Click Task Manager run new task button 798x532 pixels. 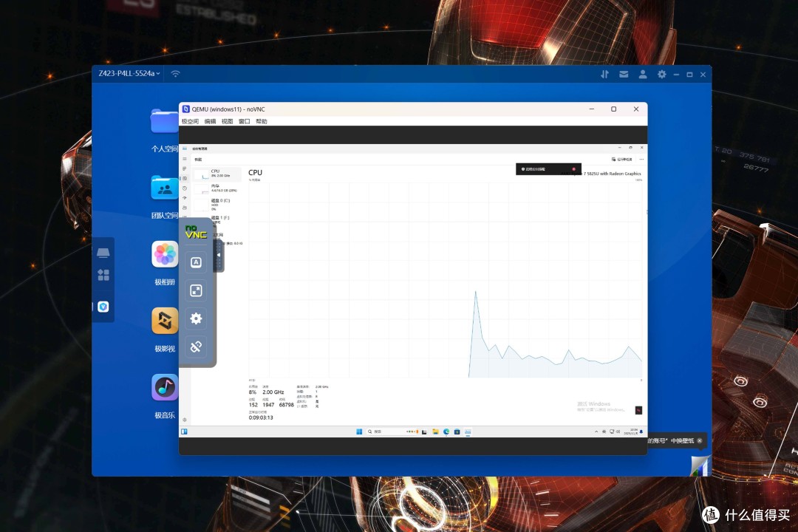click(x=622, y=160)
